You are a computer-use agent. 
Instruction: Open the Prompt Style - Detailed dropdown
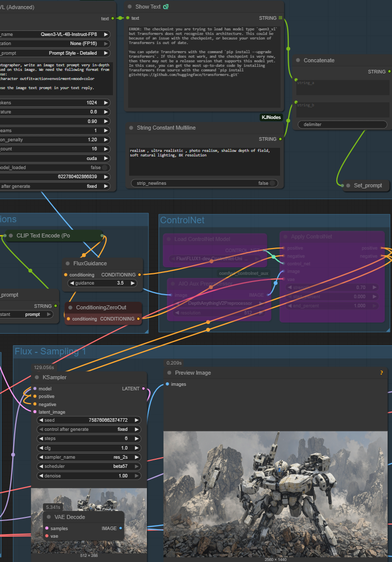[55, 53]
